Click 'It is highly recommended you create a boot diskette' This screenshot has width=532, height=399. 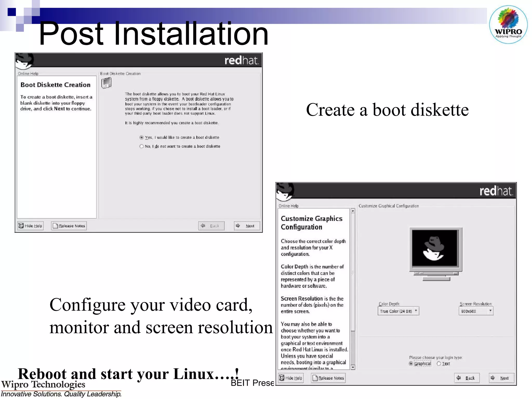click(172, 123)
